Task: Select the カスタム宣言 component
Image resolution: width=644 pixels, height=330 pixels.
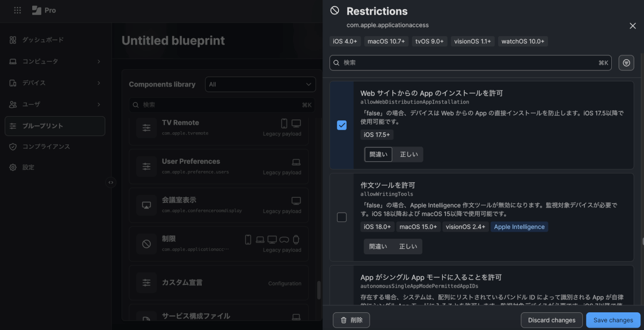Action: pyautogui.click(x=218, y=283)
